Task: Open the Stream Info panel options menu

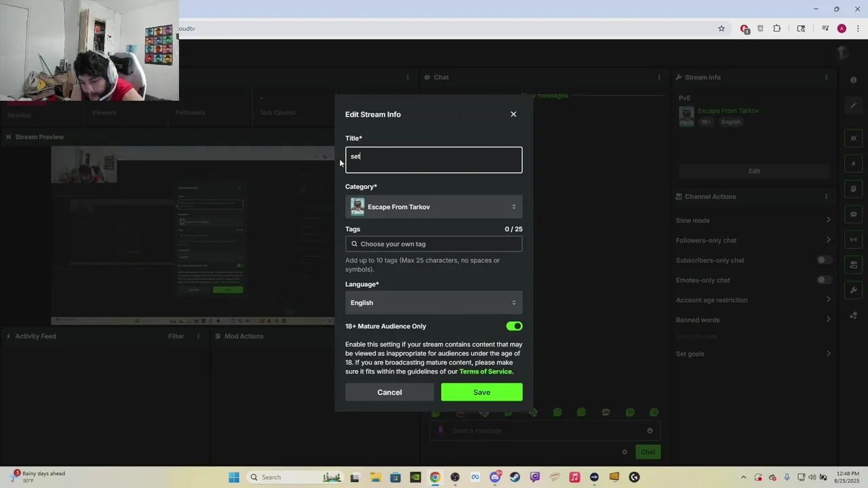Action: (x=826, y=77)
